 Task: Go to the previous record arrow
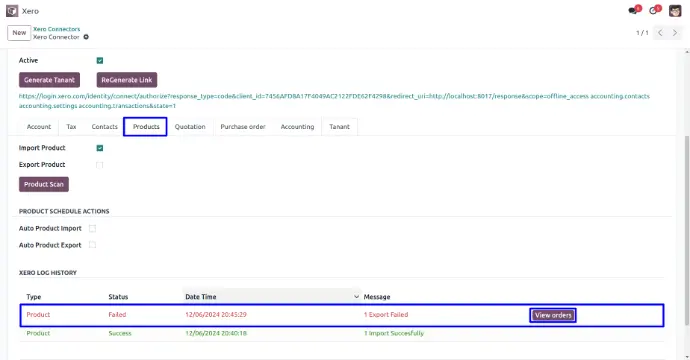(x=660, y=33)
